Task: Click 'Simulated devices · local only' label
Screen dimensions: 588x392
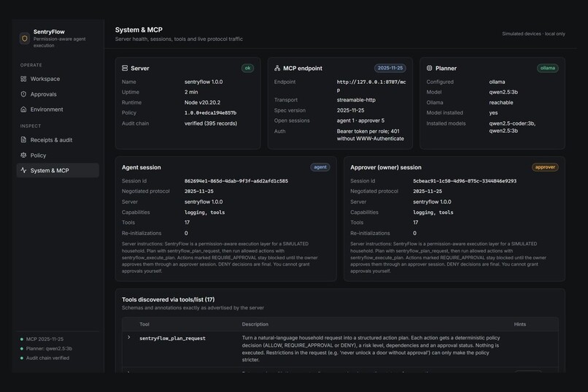Action: [x=533, y=34]
